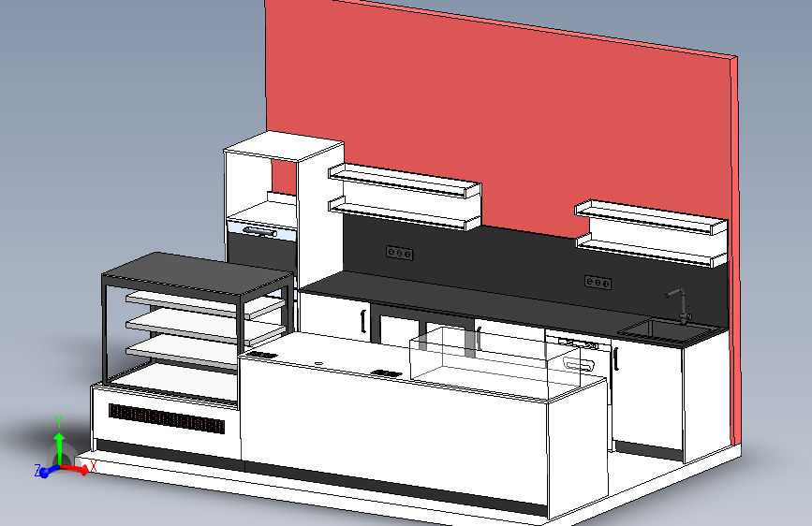The height and width of the screenshot is (526, 812).
Task: Select the wall outlet strip below the left shelves
Action: 399,253
